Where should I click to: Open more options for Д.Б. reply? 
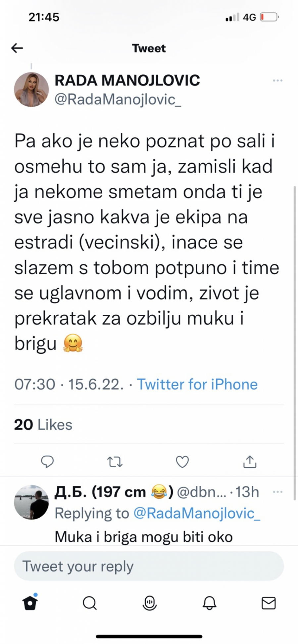[277, 492]
